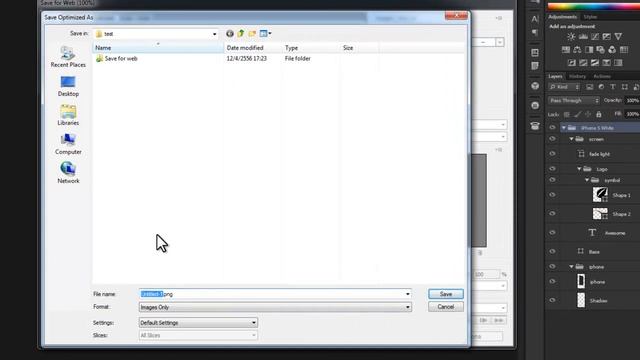Open Computer in places sidebar

[68, 144]
